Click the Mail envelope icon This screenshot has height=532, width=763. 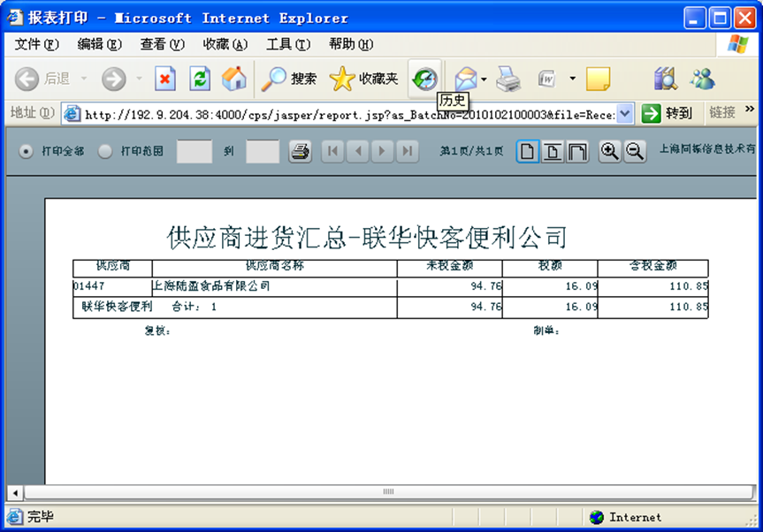click(x=466, y=79)
